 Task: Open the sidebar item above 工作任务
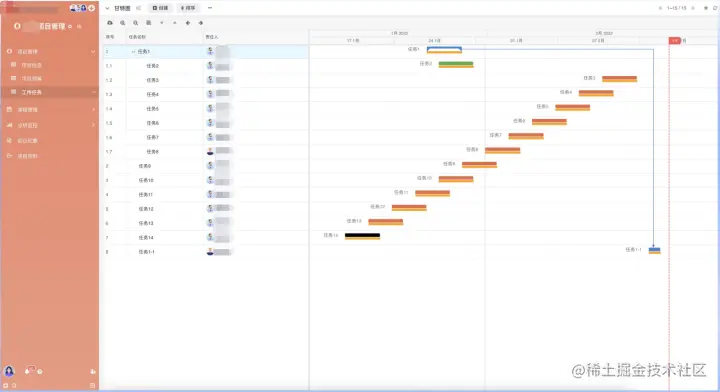[50, 78]
